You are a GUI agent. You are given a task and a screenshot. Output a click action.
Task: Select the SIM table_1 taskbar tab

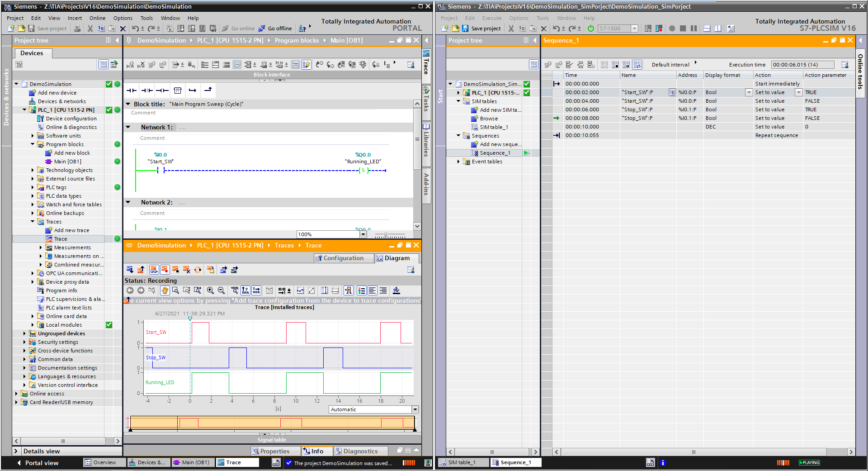(x=463, y=462)
